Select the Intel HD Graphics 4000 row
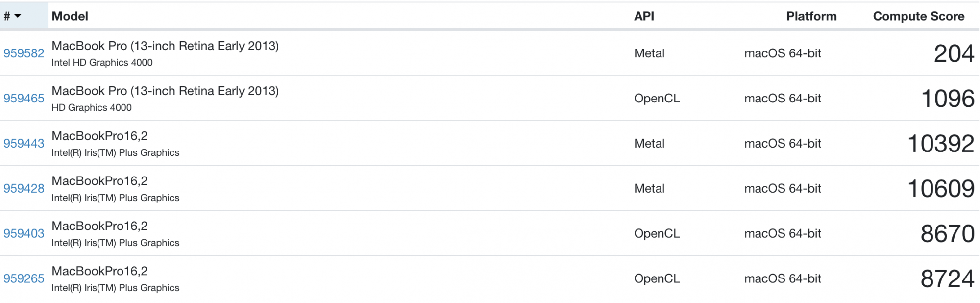Screen dimensions: 980x303 pos(490,53)
